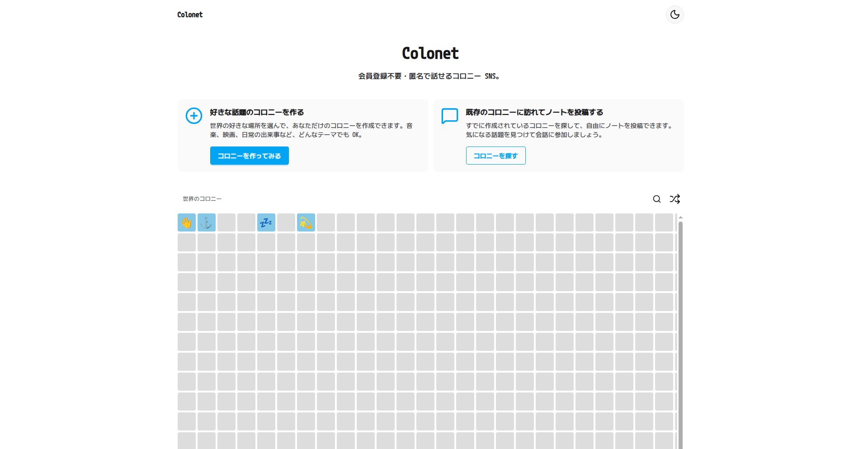
Task: Click the plus-circle icon on the create card
Action: [x=193, y=116]
